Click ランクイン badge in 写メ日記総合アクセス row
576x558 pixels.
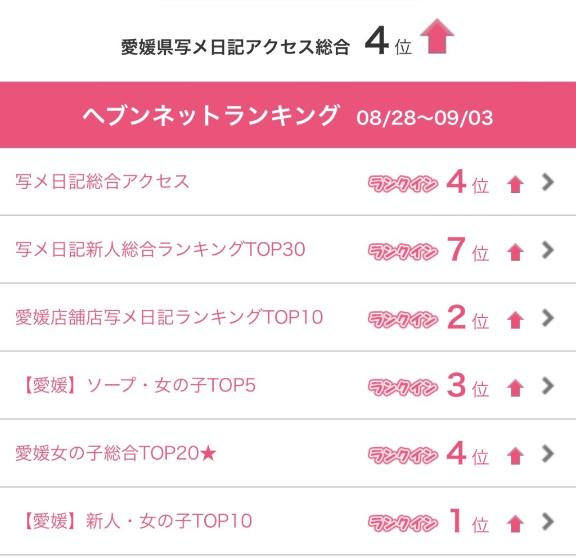pyautogui.click(x=403, y=184)
